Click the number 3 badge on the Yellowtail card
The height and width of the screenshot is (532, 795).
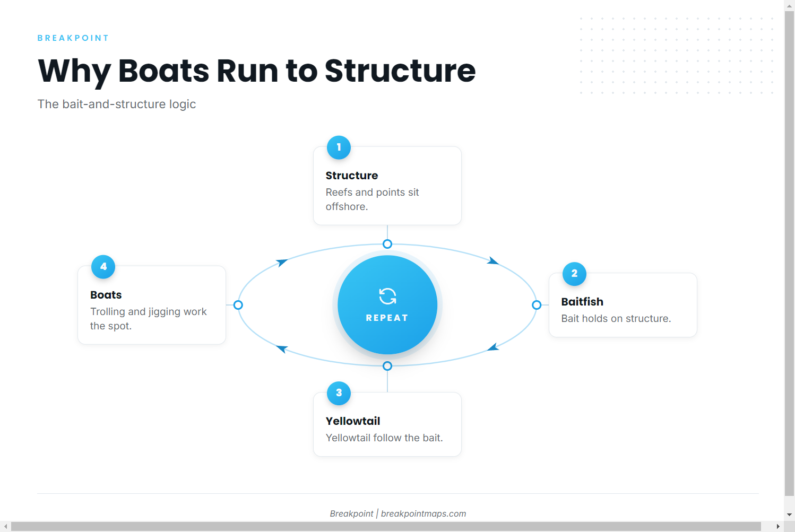click(x=339, y=393)
